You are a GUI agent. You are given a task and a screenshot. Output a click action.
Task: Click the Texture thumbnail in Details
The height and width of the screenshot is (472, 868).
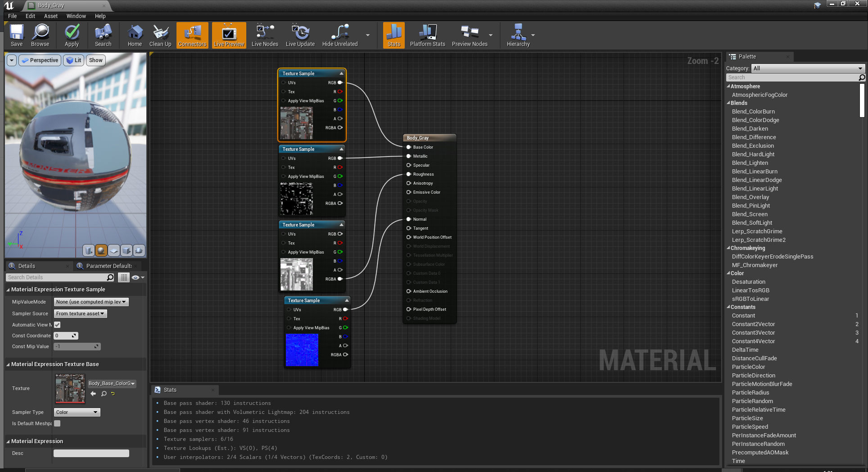click(x=70, y=388)
